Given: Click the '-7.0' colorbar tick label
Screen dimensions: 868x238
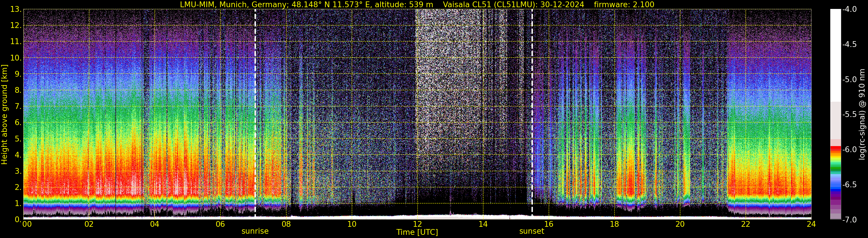Looking at the screenshot, I should pyautogui.click(x=850, y=220).
